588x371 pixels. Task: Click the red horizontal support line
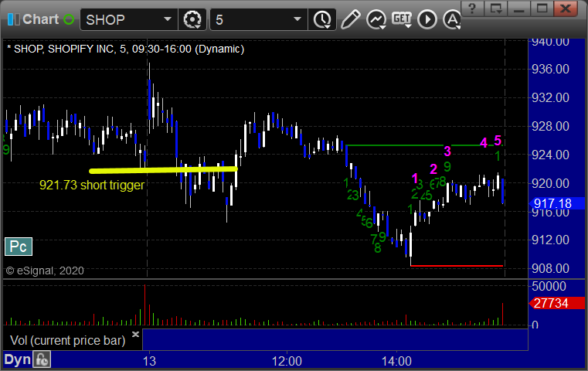coord(457,266)
